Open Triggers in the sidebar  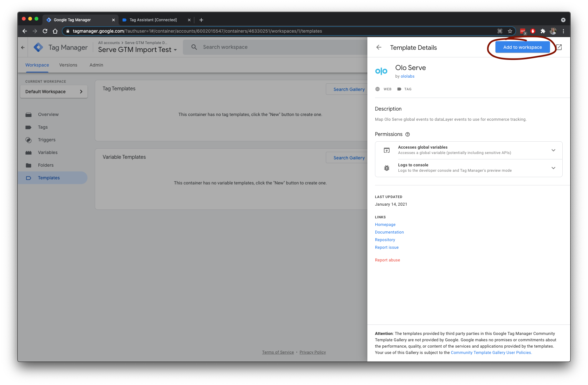pyautogui.click(x=53, y=140)
